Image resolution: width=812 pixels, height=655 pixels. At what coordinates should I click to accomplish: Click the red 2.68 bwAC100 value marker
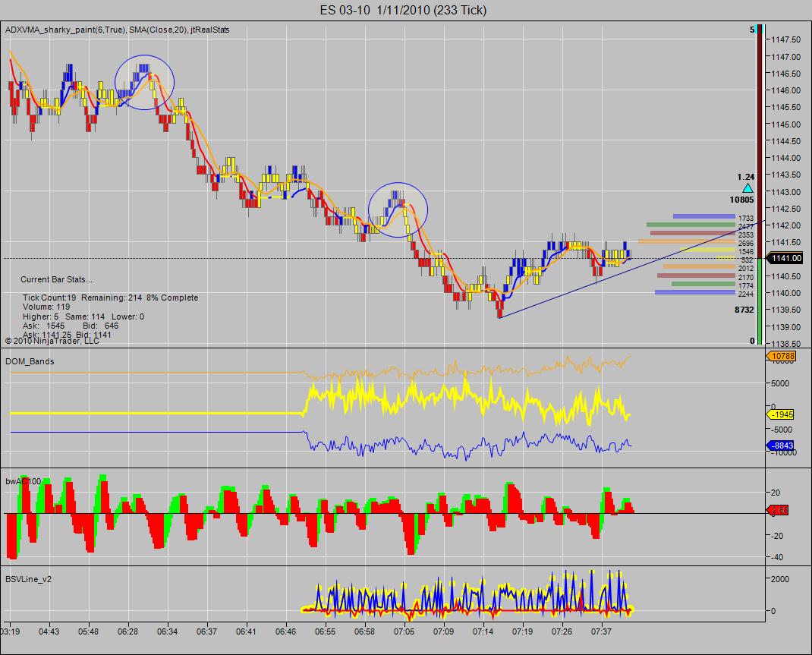(779, 511)
